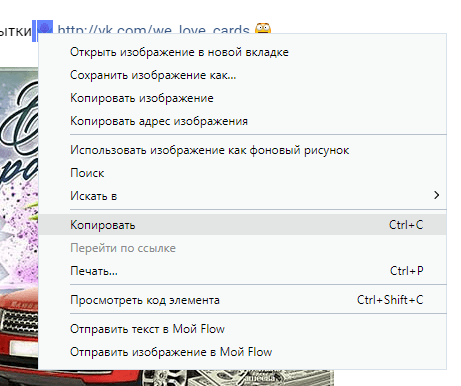Click the surprised-face emoji after the link

(263, 28)
